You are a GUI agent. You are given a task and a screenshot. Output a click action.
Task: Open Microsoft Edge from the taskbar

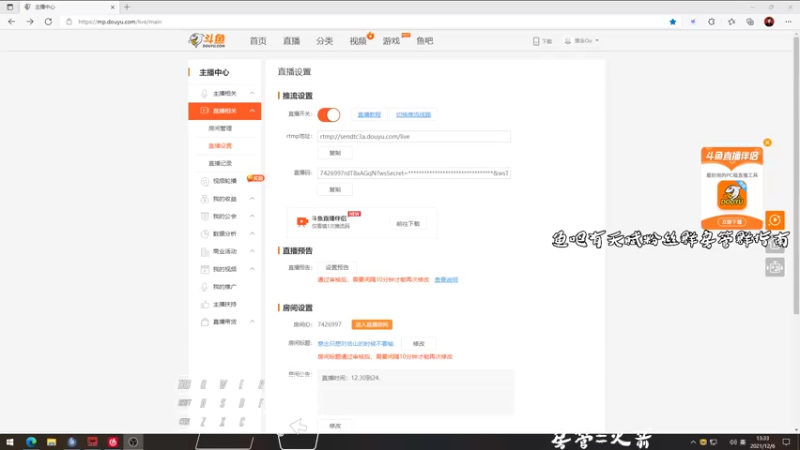tap(31, 442)
